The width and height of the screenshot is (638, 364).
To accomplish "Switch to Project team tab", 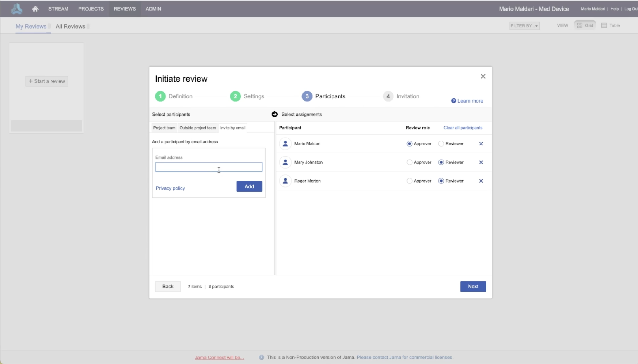I will (x=164, y=128).
